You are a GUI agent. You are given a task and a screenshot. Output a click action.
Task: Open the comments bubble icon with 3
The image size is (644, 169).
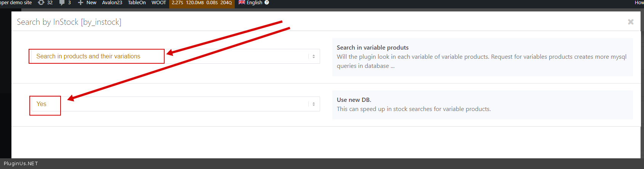[x=62, y=3]
